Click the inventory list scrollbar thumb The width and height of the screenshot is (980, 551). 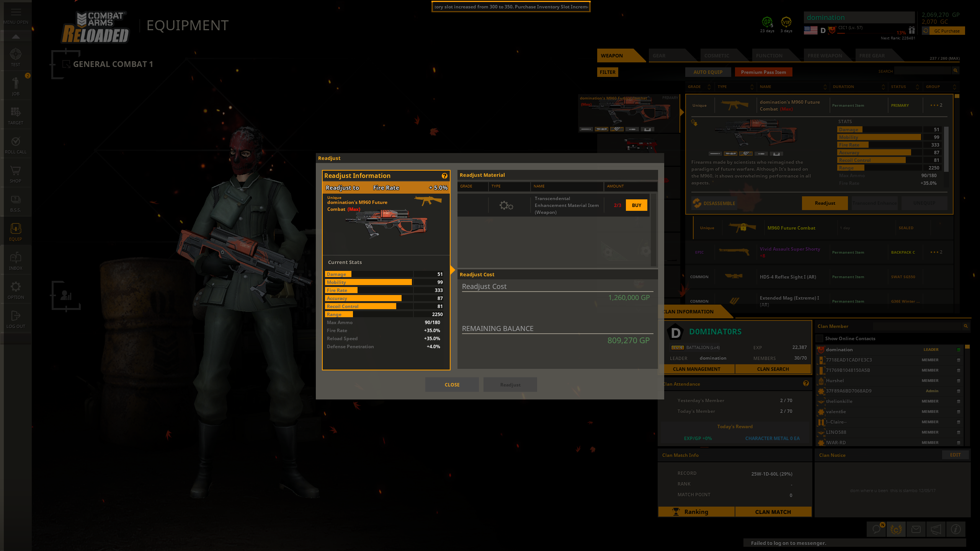pos(957,96)
